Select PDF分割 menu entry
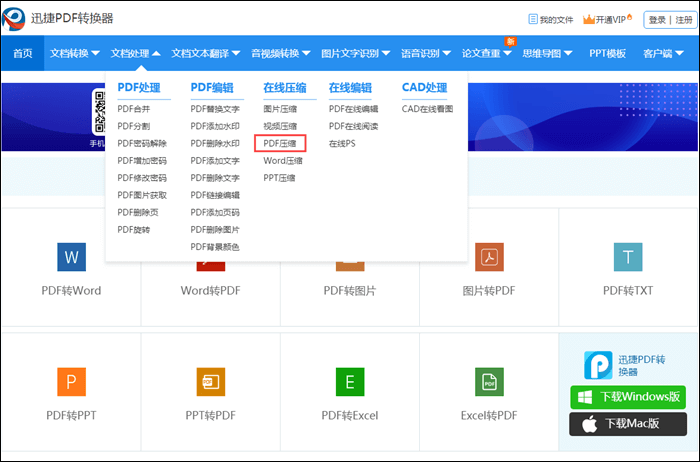The height and width of the screenshot is (462, 700). tap(133, 126)
